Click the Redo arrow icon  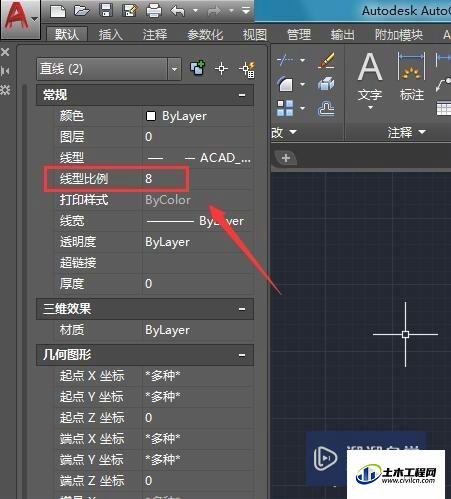tap(214, 11)
